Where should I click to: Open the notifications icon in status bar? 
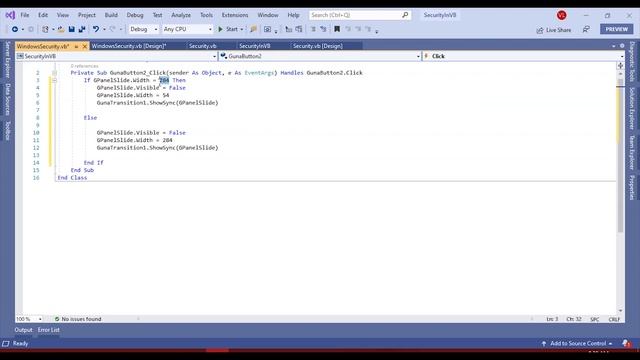[x=626, y=344]
